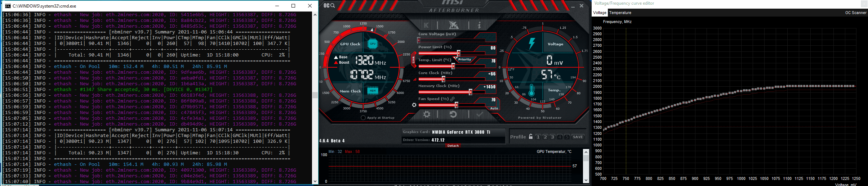Click the Core Clock slider handle
This screenshot has height=186, width=868.
coord(444,79)
